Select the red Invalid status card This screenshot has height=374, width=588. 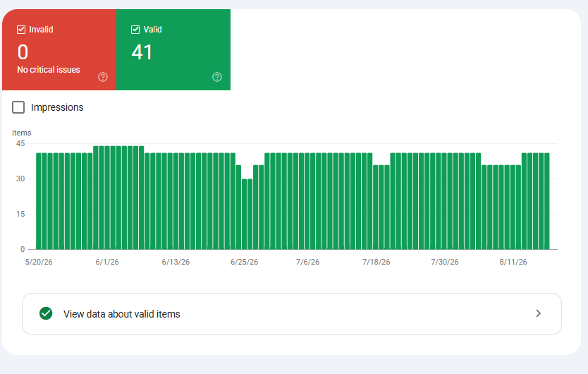[59, 49]
